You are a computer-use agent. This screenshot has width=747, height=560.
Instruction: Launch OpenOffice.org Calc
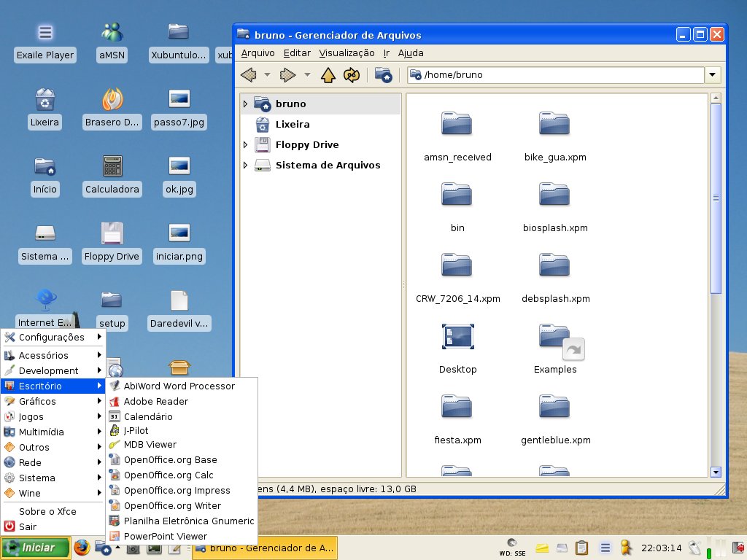pos(182,475)
